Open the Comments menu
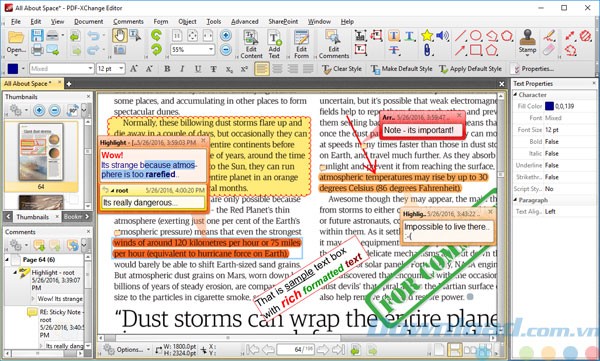This screenshot has width=600, height=361. (128, 21)
